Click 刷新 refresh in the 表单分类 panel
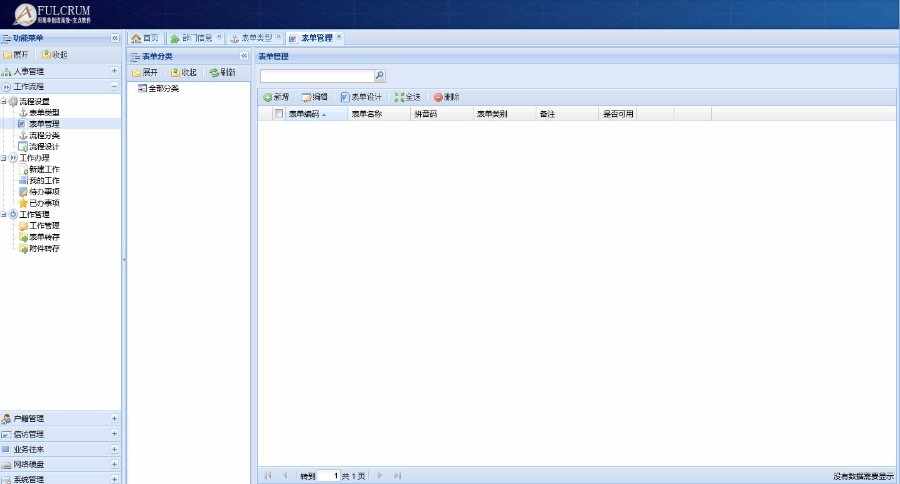This screenshot has height=484, width=900. click(223, 72)
